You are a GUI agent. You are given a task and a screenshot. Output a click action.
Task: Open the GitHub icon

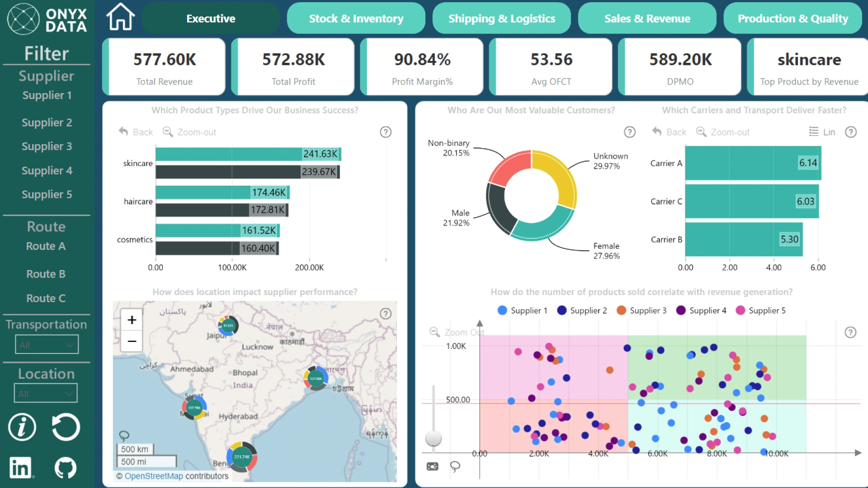point(66,467)
